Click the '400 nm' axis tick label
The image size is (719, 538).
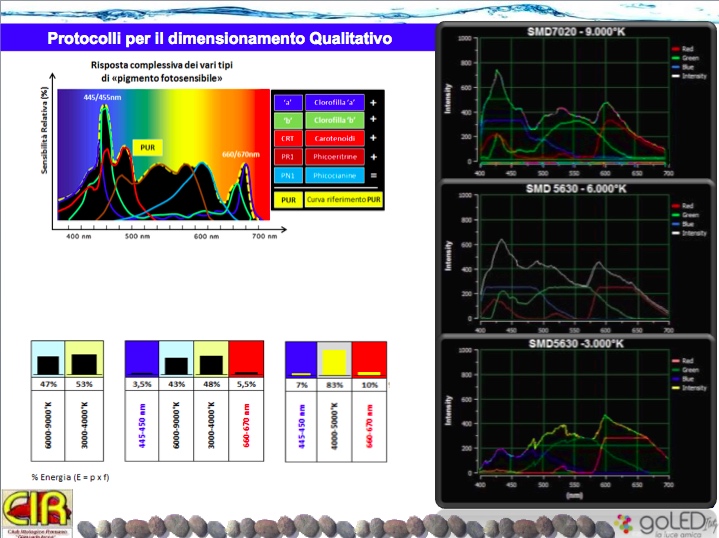pyautogui.click(x=79, y=236)
